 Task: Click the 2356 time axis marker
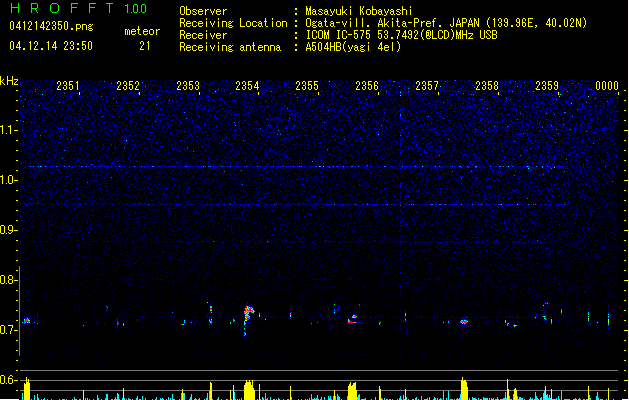367,86
